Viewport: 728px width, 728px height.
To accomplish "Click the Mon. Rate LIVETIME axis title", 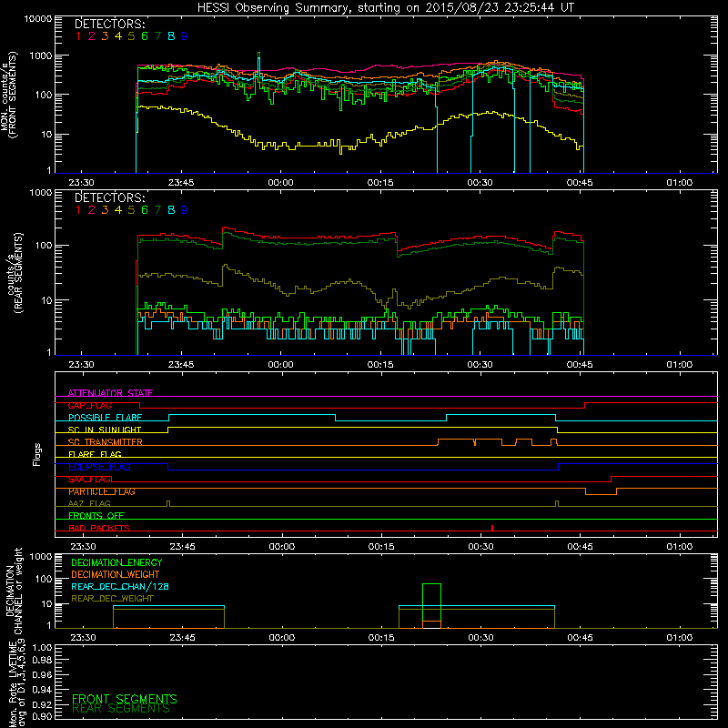I will (x=16, y=682).
